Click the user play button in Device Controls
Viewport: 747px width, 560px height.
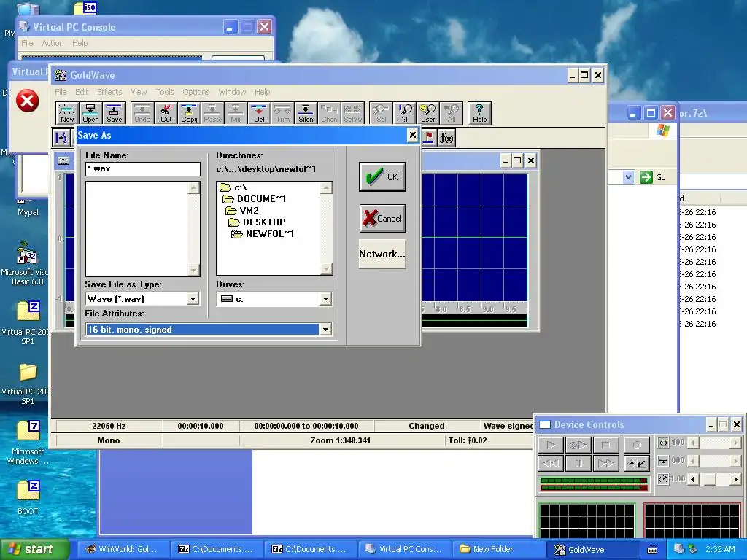coord(578,446)
